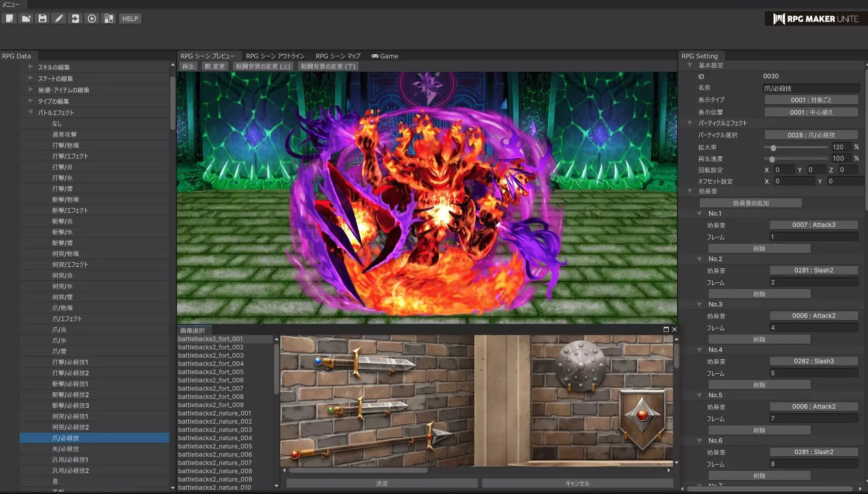Expand the スキルの編集 tree node
Viewport: 868px width, 494px height.
[30, 67]
